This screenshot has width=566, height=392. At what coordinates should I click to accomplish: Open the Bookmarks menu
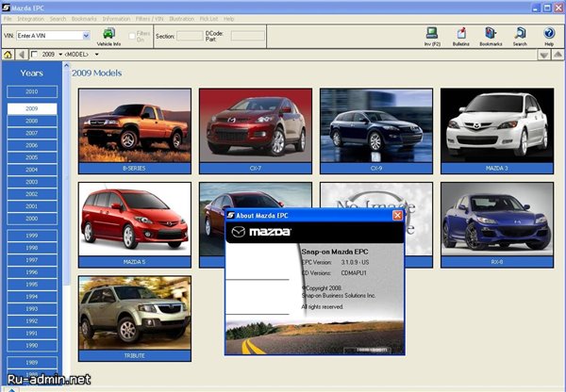[84, 19]
